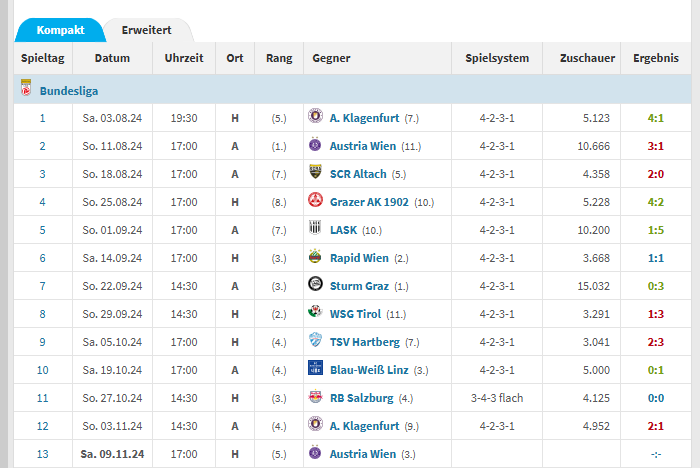The width and height of the screenshot is (700, 468).
Task: Select the Kompakt tab
Action: pyautogui.click(x=58, y=30)
